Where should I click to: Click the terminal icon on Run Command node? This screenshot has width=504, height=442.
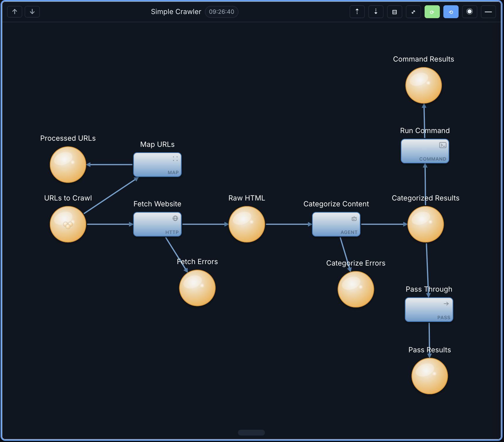pyautogui.click(x=442, y=144)
